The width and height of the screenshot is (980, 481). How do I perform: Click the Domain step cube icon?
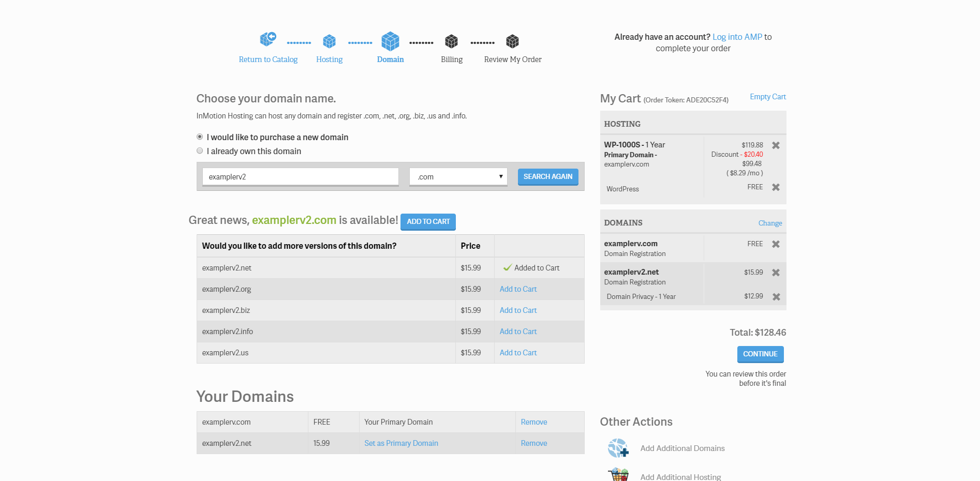click(x=390, y=41)
